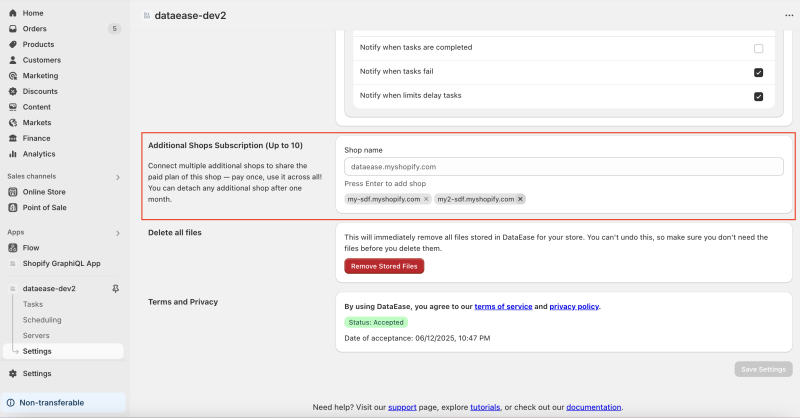Click the Save Settings button
The height and width of the screenshot is (418, 800).
[x=763, y=369]
